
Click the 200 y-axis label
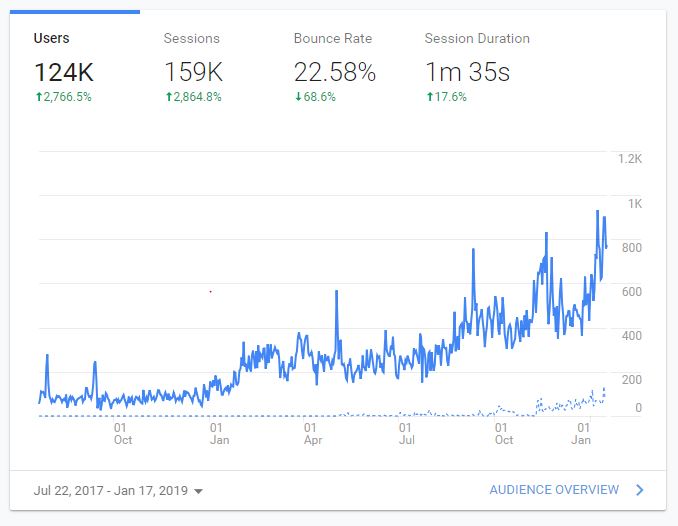[632, 379]
